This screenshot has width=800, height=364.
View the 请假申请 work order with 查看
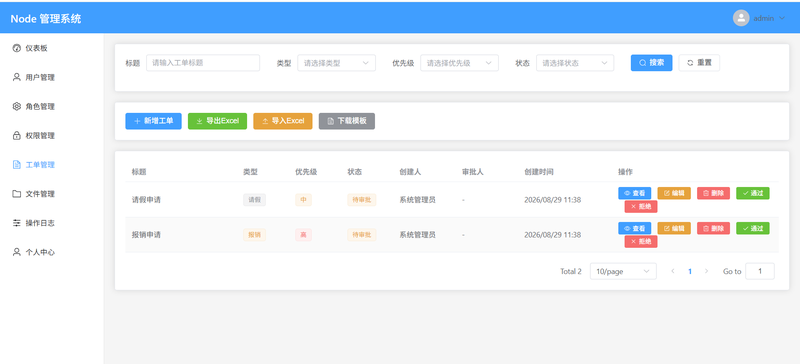tap(635, 193)
